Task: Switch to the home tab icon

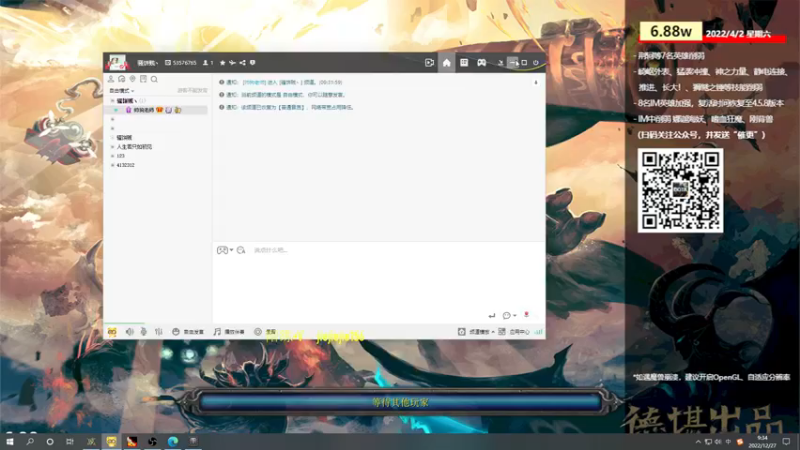Action: (446, 62)
